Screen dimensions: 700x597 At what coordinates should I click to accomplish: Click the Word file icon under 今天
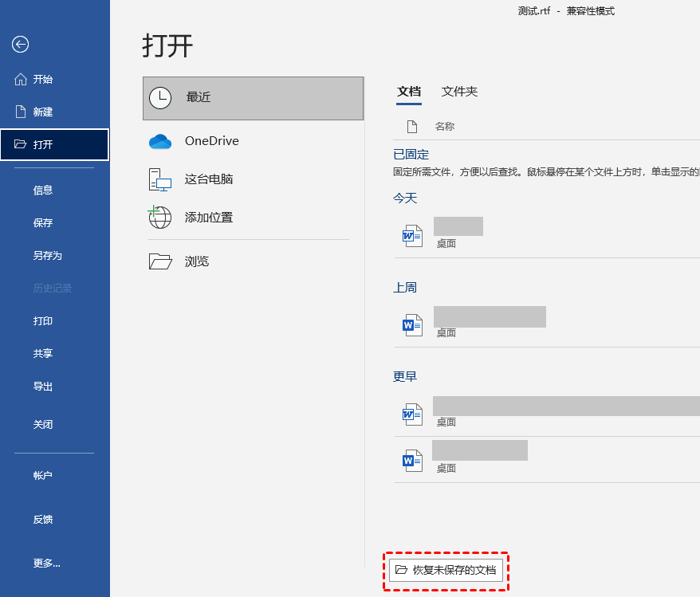tap(412, 236)
